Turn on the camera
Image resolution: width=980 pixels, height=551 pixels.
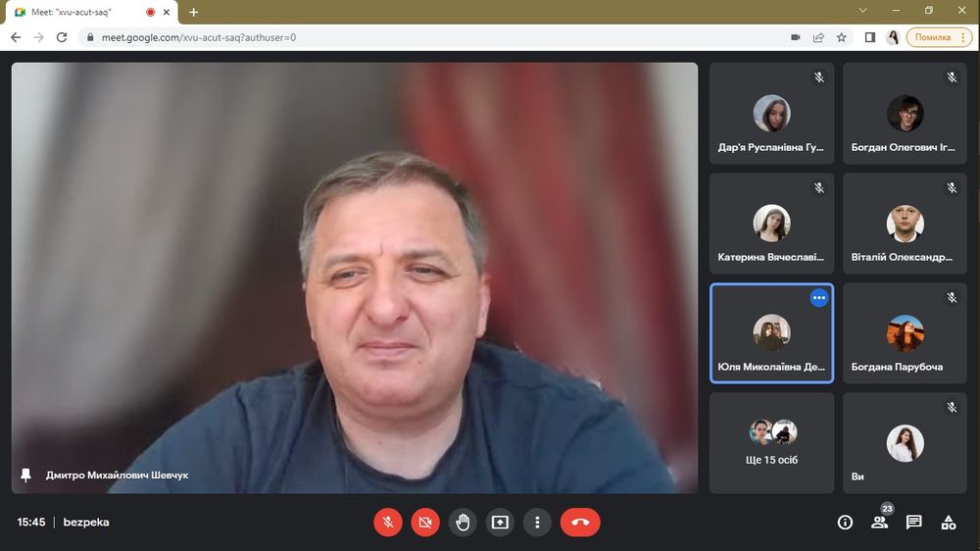coord(425,523)
